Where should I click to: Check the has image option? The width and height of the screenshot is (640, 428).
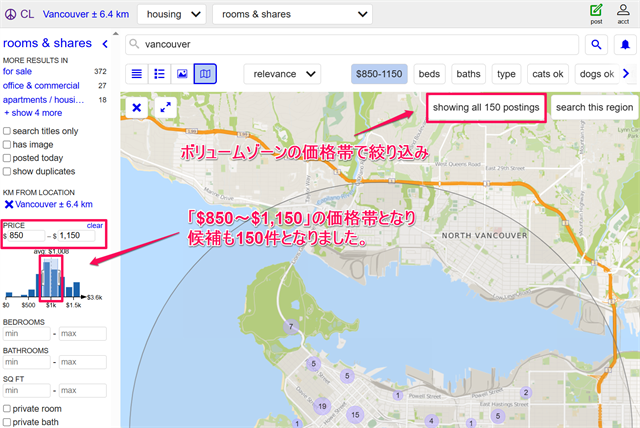(x=8, y=144)
